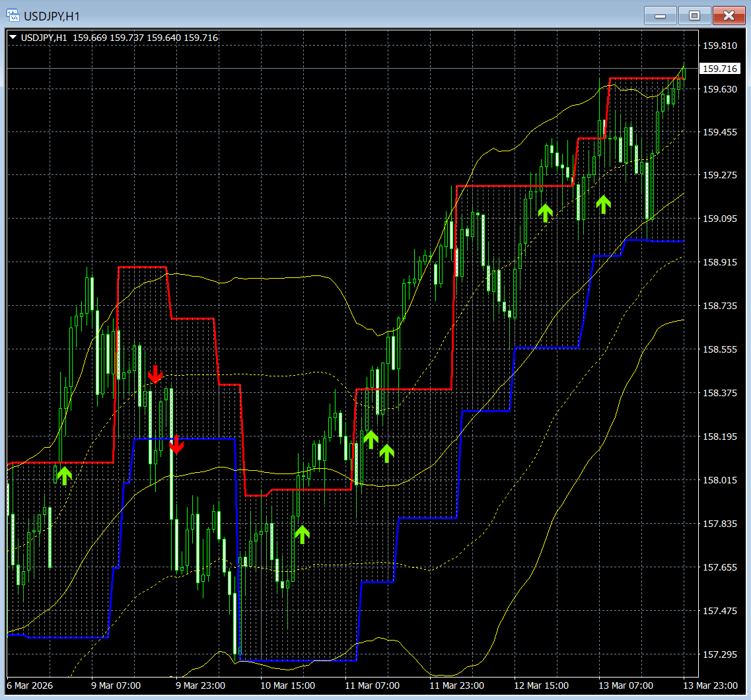
Task: Click the 13 Mar 23:00 time axis label
Action: pyautogui.click(x=710, y=685)
